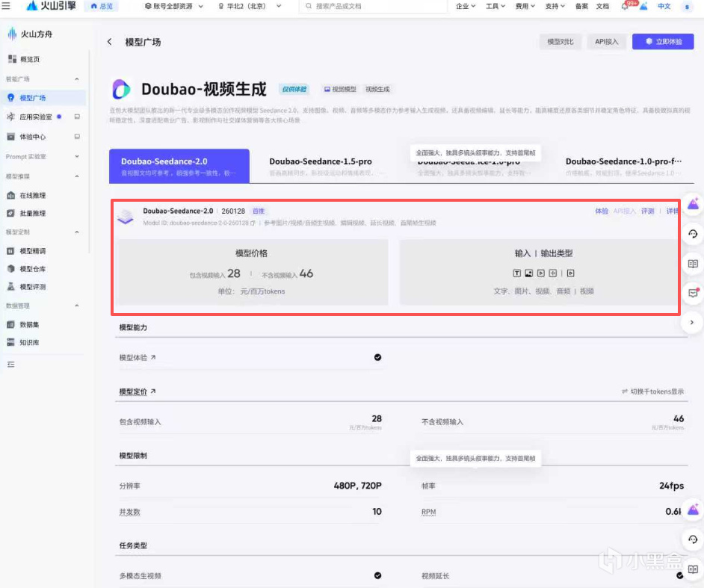The width and height of the screenshot is (704, 588).
Task: Collapse the sidebar with the bottom fold icon
Action: pyautogui.click(x=10, y=365)
